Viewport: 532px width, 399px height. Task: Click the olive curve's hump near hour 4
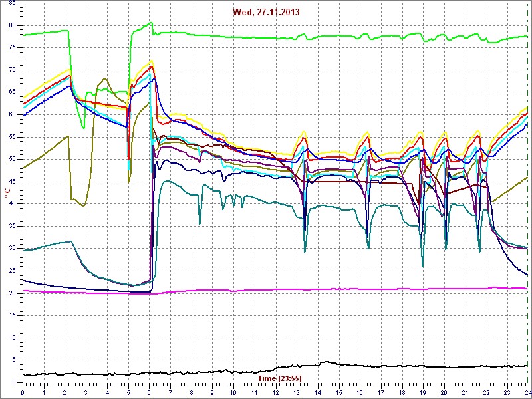[105, 79]
